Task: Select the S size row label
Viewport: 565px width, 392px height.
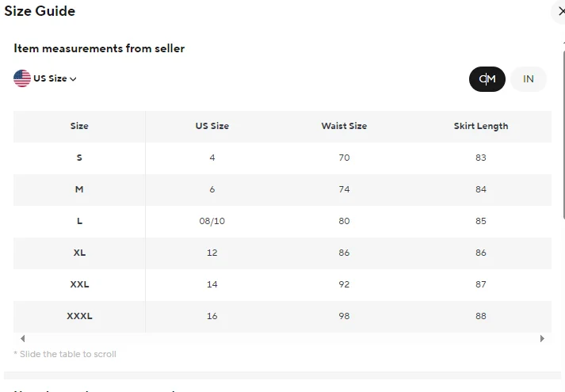Action: [x=79, y=158]
